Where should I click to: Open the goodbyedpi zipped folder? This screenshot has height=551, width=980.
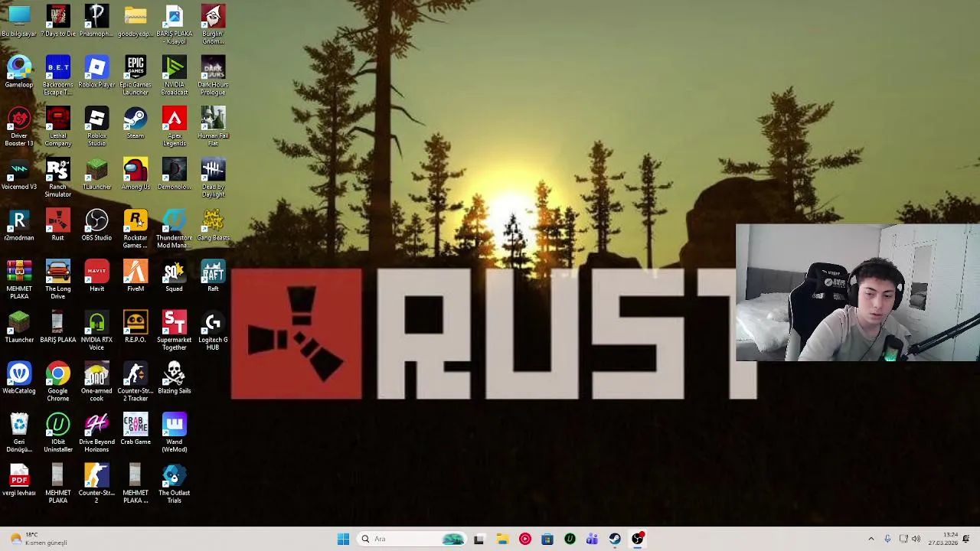click(x=136, y=21)
